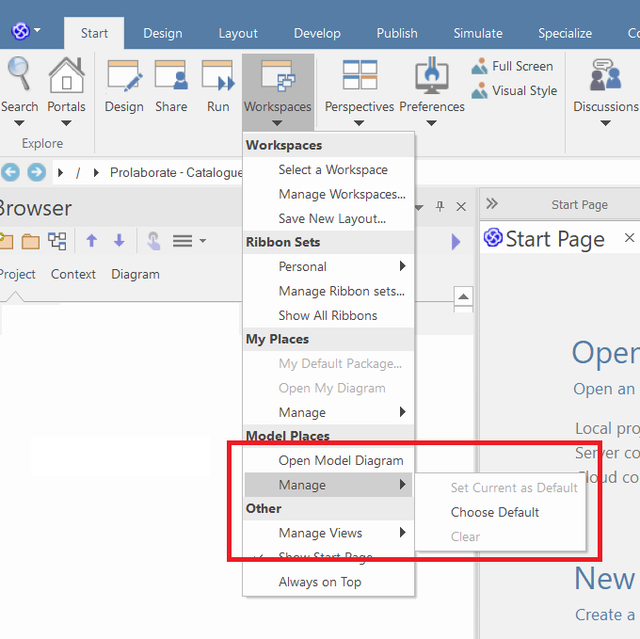Click Open Model Diagram menu item

329,460
